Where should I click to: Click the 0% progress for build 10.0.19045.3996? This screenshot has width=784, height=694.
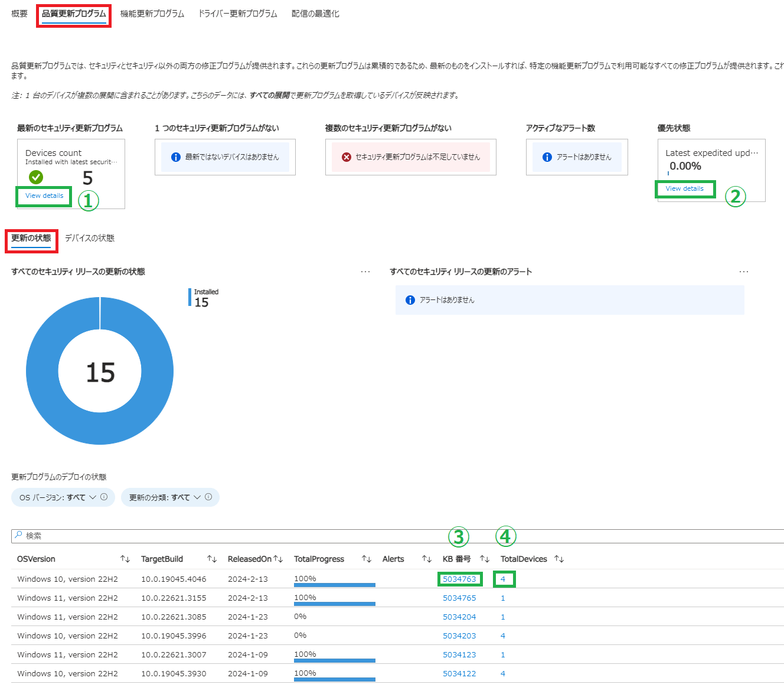(300, 636)
